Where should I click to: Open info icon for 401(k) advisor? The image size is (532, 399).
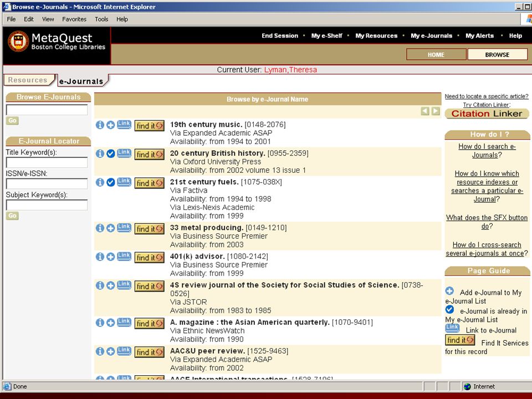tap(100, 257)
